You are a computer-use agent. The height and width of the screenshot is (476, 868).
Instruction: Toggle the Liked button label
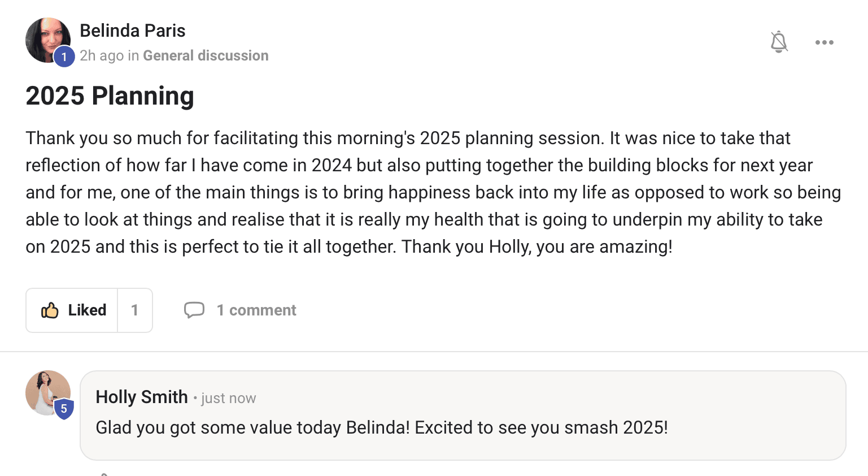(x=87, y=310)
